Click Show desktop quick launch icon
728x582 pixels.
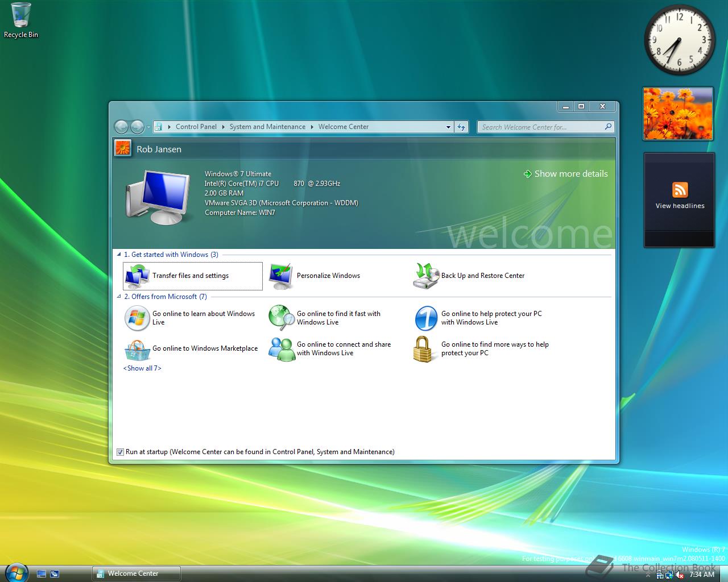(41, 574)
